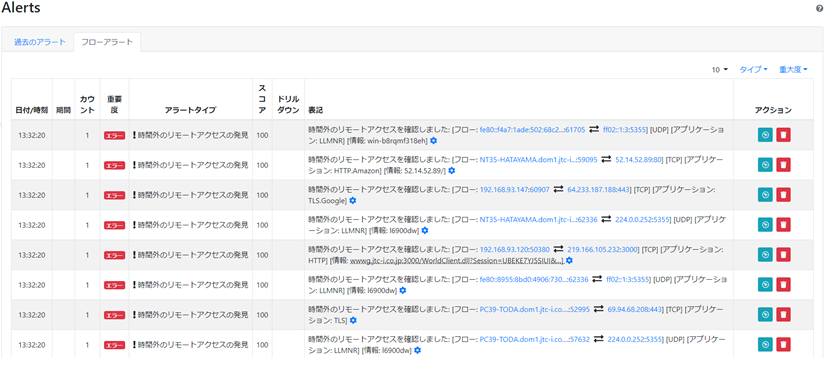827x383 pixels.
Task: Click teal clock icon in TLS.Google row
Action: [765, 195]
